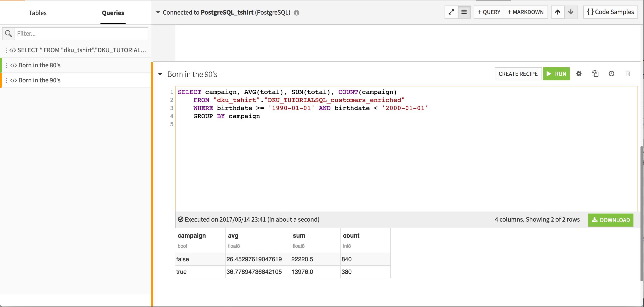
Task: Click the search magnifier icon
Action: 9,33
